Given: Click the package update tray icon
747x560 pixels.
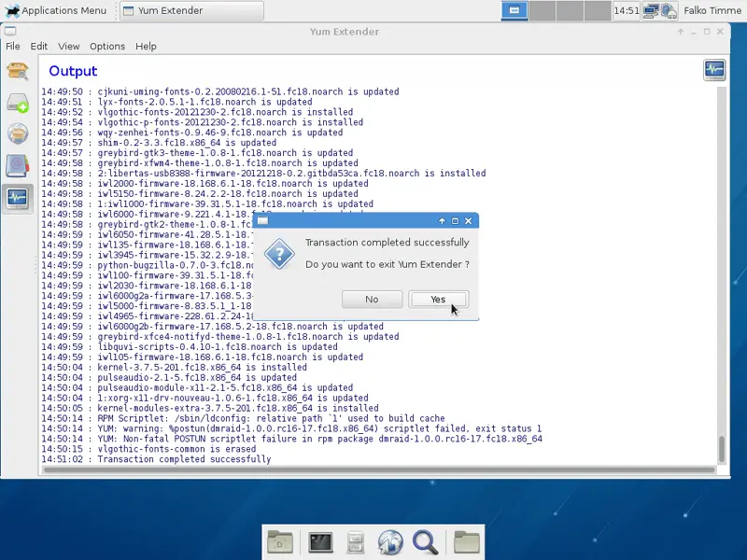Looking at the screenshot, I should 669,11.
